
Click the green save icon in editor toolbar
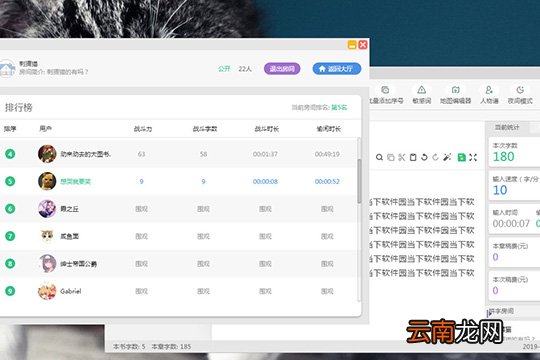point(461,157)
